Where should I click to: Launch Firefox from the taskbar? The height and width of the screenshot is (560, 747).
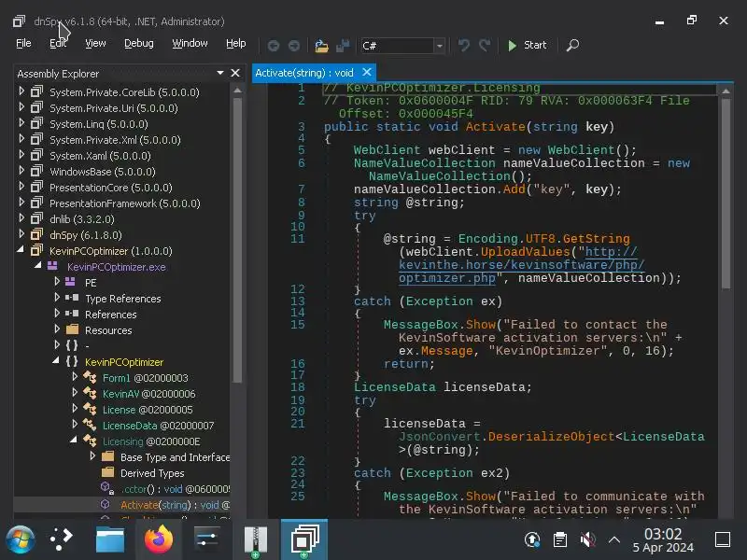(159, 539)
